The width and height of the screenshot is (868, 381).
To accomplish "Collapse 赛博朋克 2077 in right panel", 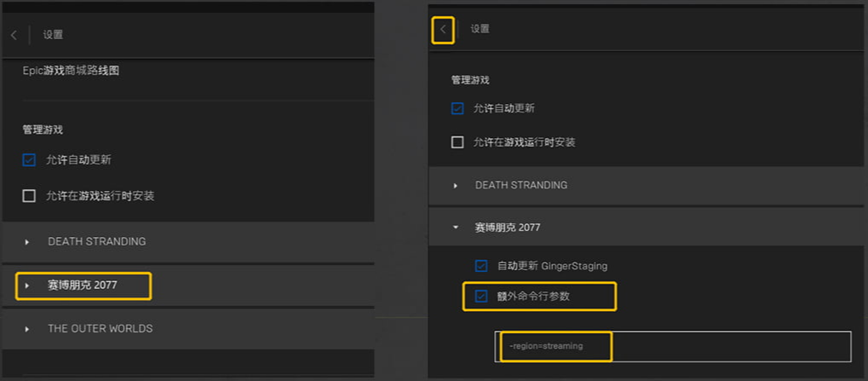I will point(456,227).
